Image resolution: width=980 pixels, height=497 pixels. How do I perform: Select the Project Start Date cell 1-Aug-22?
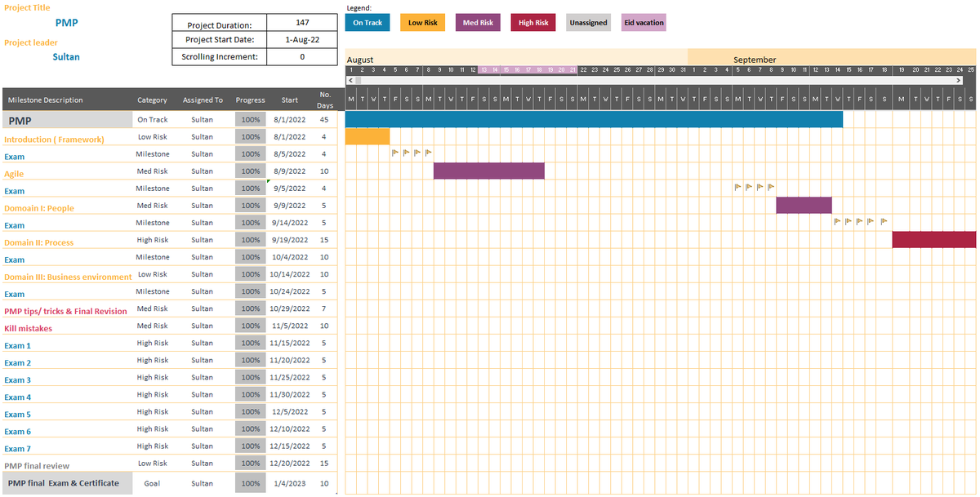302,39
